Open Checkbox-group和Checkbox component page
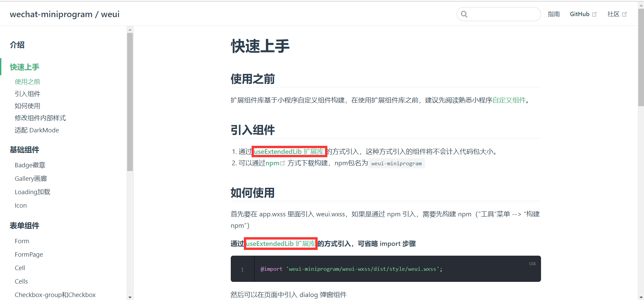Image resolution: width=644 pixels, height=300 pixels. (x=55, y=295)
